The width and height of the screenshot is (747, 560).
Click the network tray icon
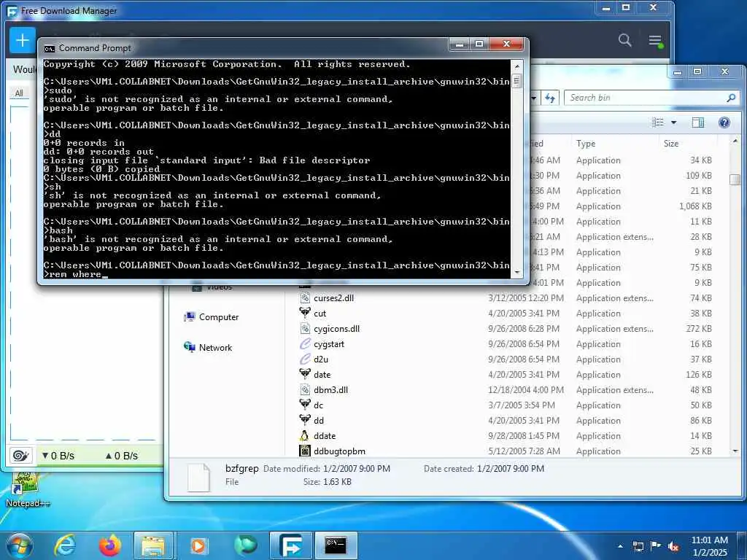(638, 546)
